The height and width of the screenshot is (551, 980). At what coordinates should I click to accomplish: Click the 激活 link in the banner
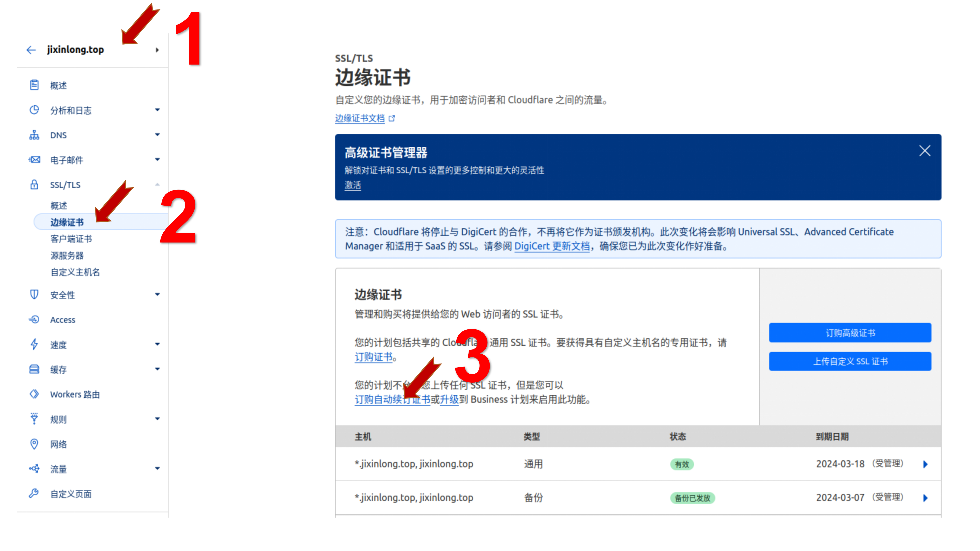pos(353,185)
